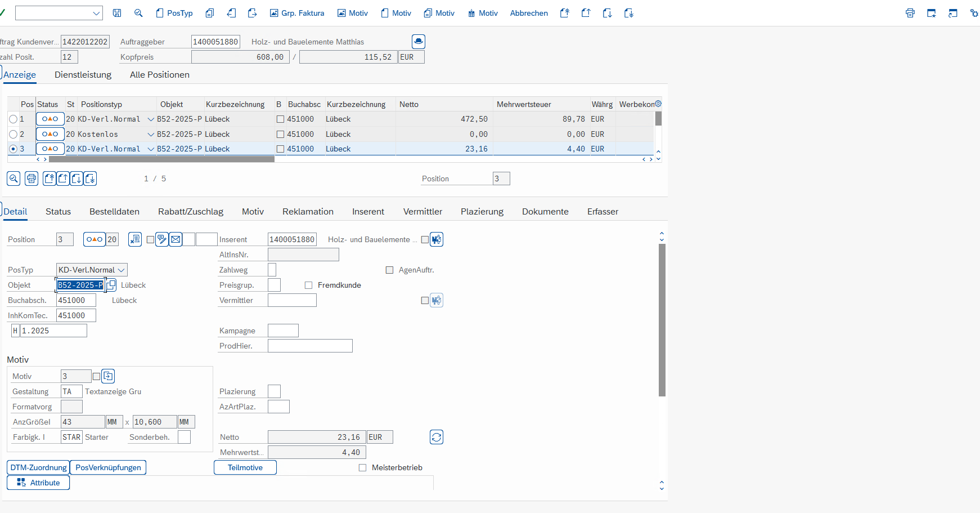Open the PosTyp KD-Verl.Normal dropdown
Image resolution: width=980 pixels, height=513 pixels.
click(121, 270)
